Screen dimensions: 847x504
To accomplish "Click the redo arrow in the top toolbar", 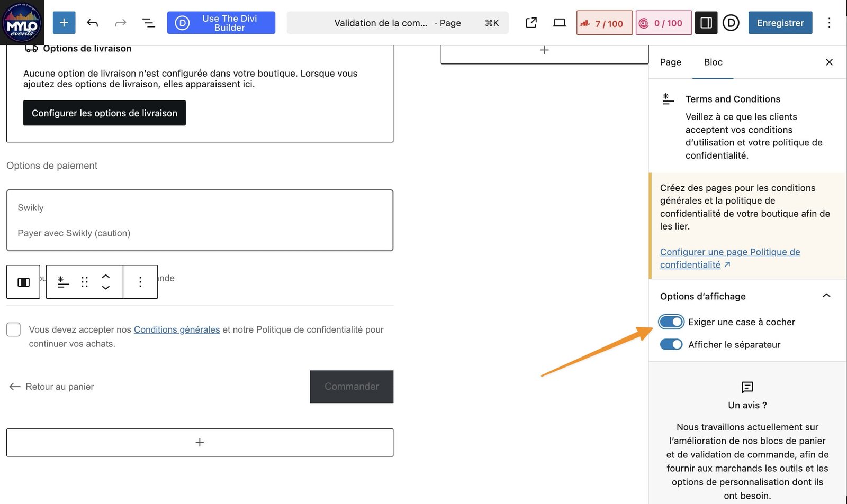I will point(120,23).
